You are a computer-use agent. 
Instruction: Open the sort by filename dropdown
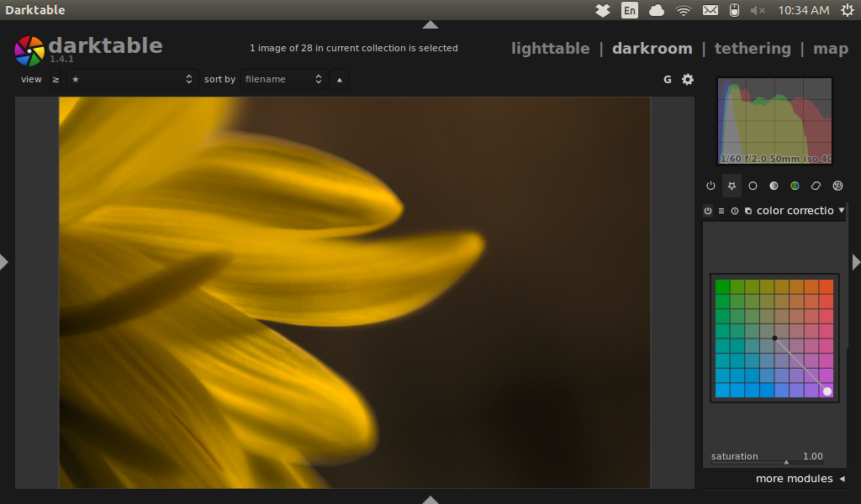coord(284,80)
